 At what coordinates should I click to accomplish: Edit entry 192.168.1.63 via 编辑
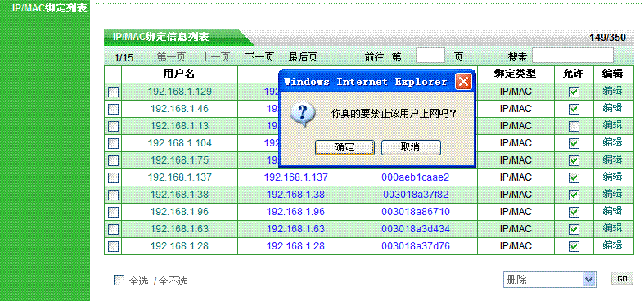pyautogui.click(x=612, y=228)
